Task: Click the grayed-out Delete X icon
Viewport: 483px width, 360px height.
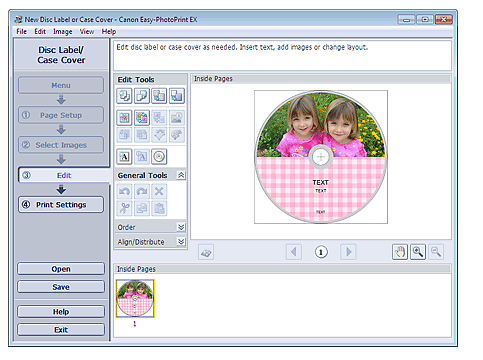Action: [159, 191]
